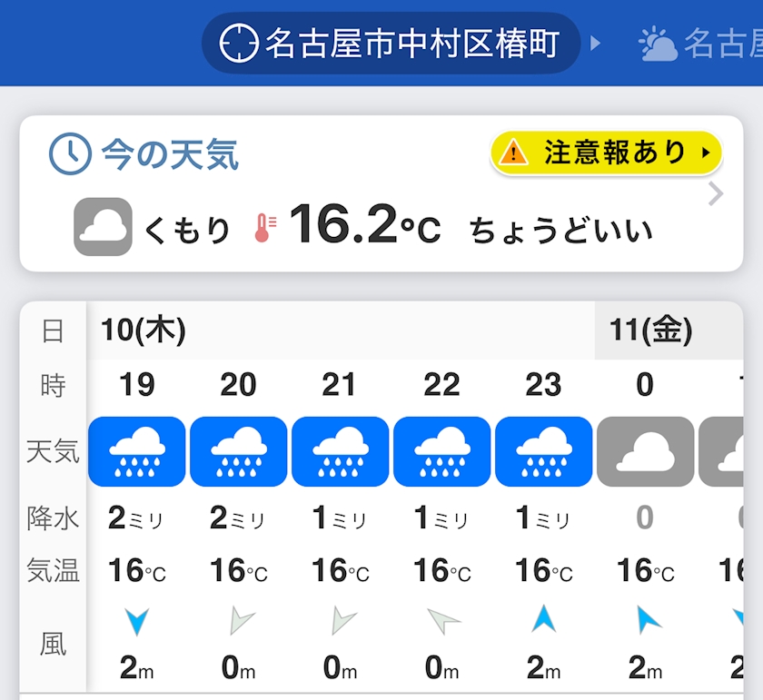Image resolution: width=763 pixels, height=700 pixels.
Task: Expand current weather details with right chevron
Action: [716, 194]
